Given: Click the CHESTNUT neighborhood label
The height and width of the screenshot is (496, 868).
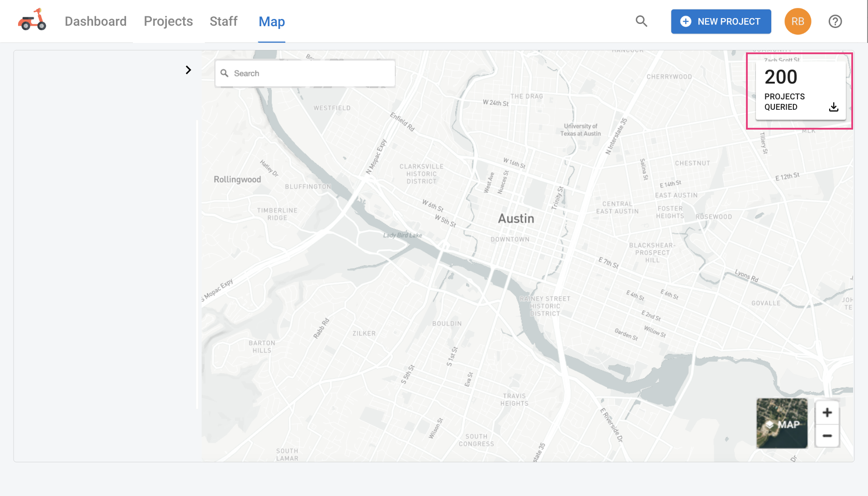Looking at the screenshot, I should coord(693,163).
